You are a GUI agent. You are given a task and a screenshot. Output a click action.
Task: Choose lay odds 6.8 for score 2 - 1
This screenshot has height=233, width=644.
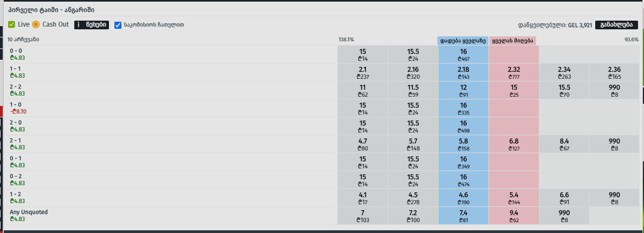tap(513, 144)
